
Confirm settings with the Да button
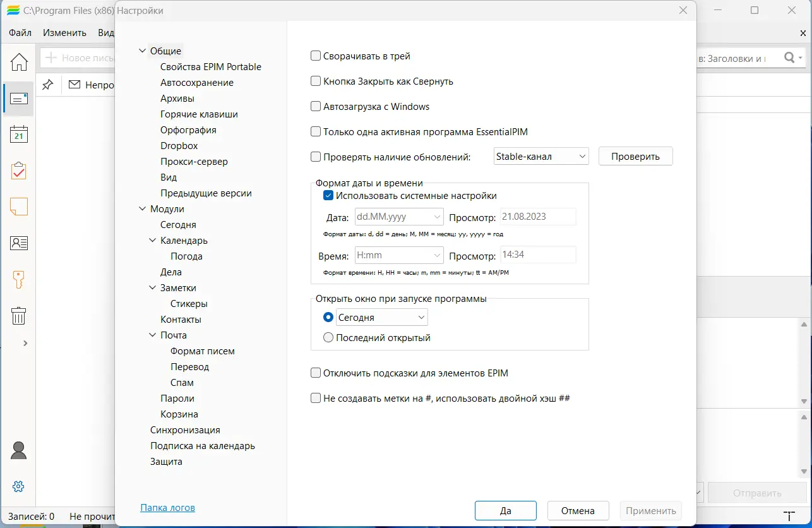[x=506, y=510]
